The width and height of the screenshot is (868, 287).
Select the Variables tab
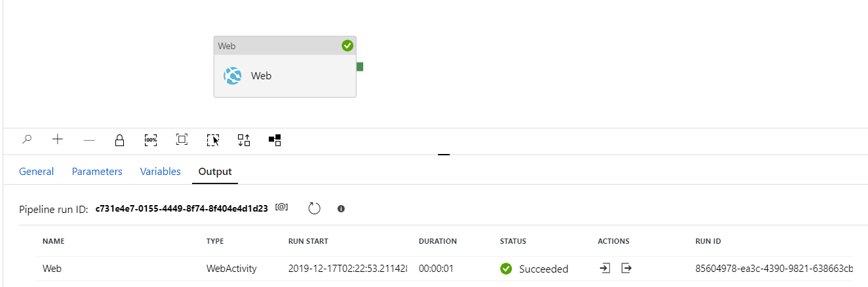click(x=161, y=172)
